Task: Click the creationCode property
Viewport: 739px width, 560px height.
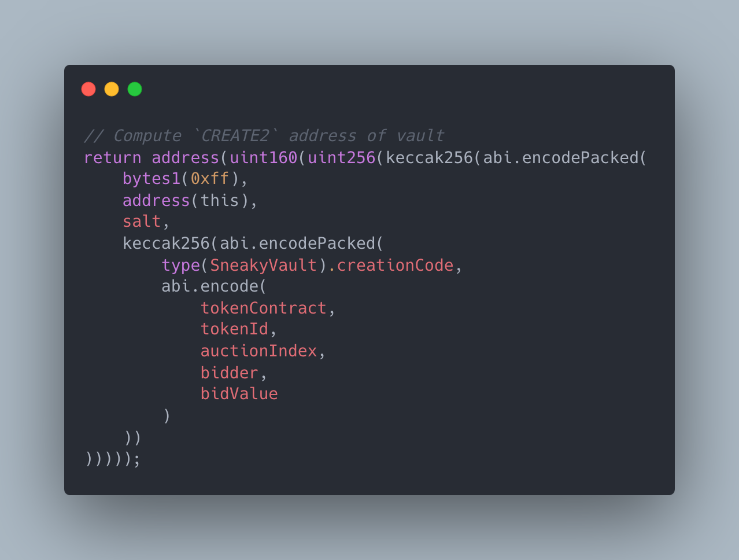Action: (396, 265)
